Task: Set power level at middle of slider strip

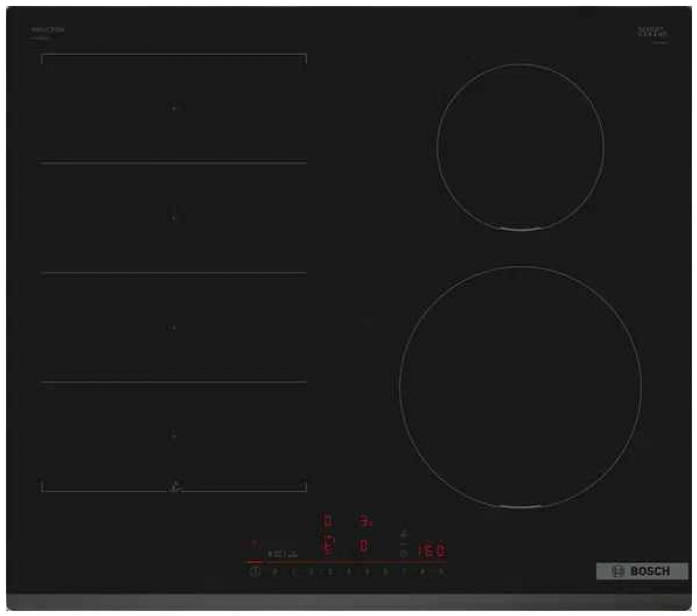Action: click(349, 573)
